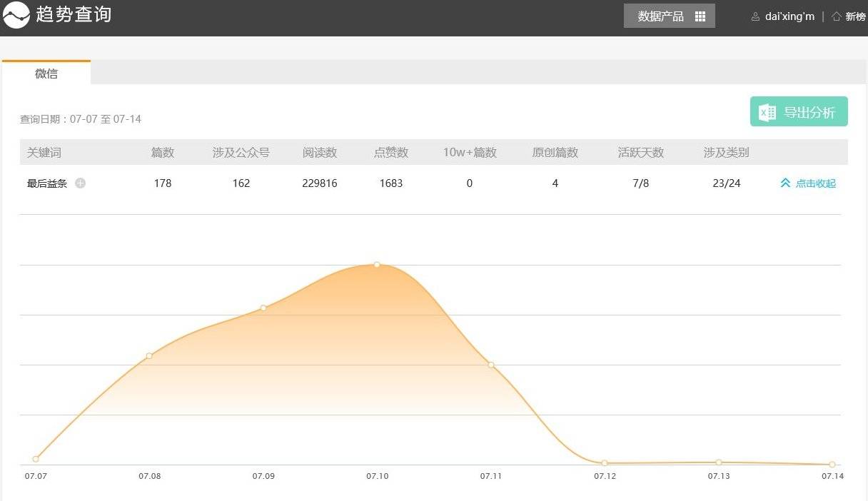868x501 pixels.
Task: Collapse the chart via 点击收起 text
Action: [815, 183]
